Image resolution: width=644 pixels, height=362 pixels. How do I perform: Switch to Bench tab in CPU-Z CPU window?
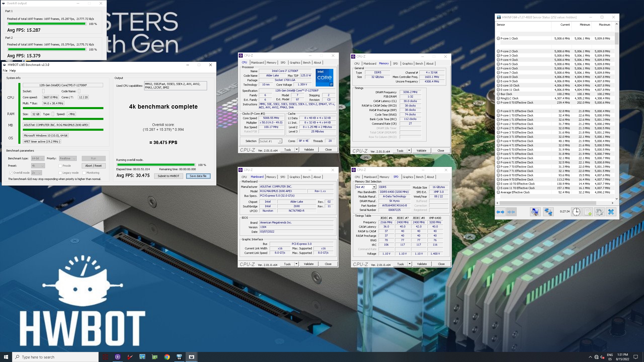[307, 63]
